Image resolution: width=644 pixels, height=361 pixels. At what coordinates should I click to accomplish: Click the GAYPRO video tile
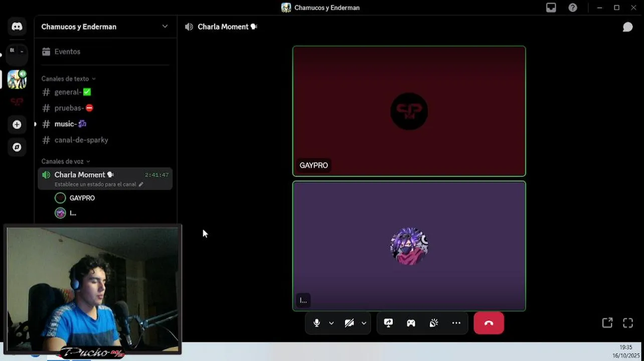pyautogui.click(x=409, y=111)
